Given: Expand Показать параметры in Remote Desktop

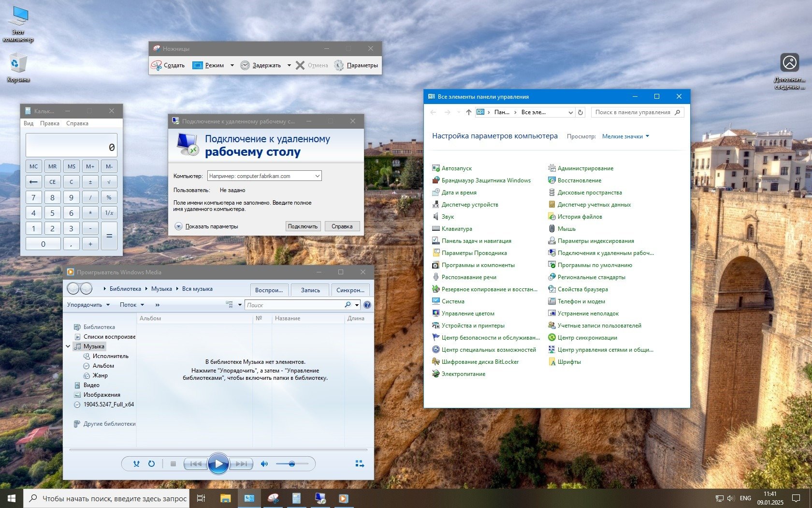Looking at the screenshot, I should (x=178, y=226).
